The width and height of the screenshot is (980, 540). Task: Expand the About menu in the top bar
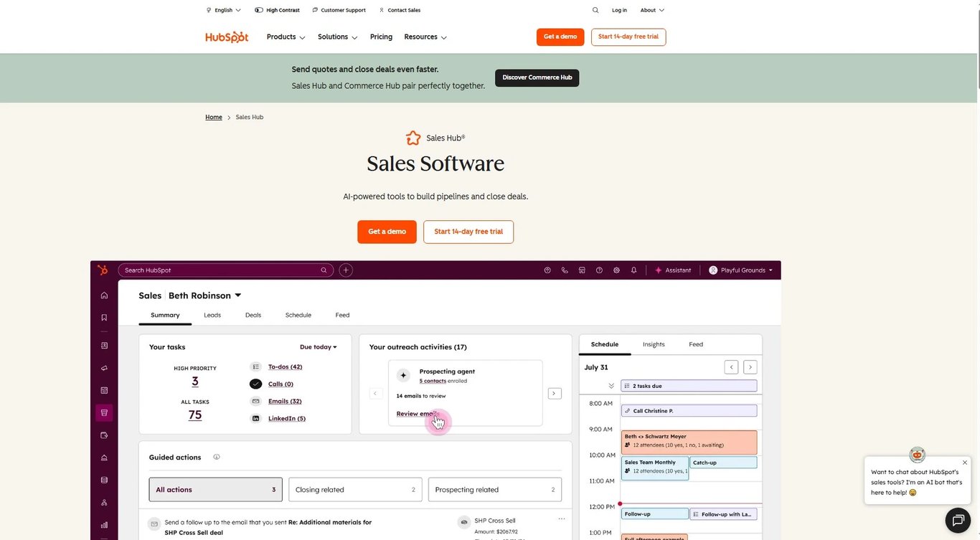coord(652,10)
